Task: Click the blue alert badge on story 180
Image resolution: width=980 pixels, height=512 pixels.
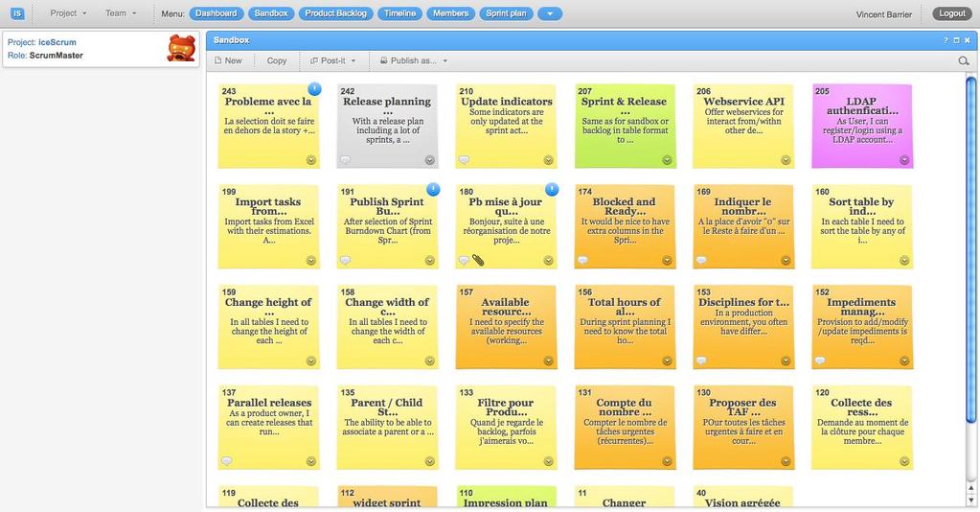Action: pos(552,189)
